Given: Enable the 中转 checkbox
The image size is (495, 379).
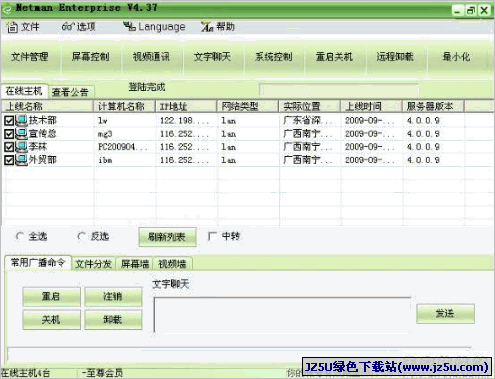Looking at the screenshot, I should click(212, 236).
